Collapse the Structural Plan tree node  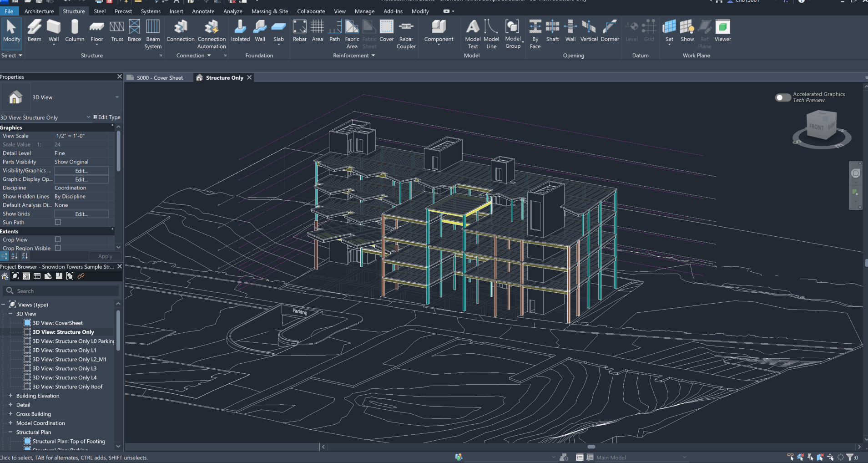(x=10, y=432)
